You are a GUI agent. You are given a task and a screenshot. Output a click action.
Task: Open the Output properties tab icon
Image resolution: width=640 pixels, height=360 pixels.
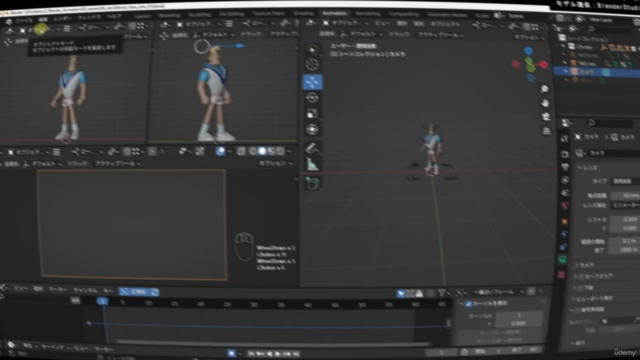pos(565,167)
